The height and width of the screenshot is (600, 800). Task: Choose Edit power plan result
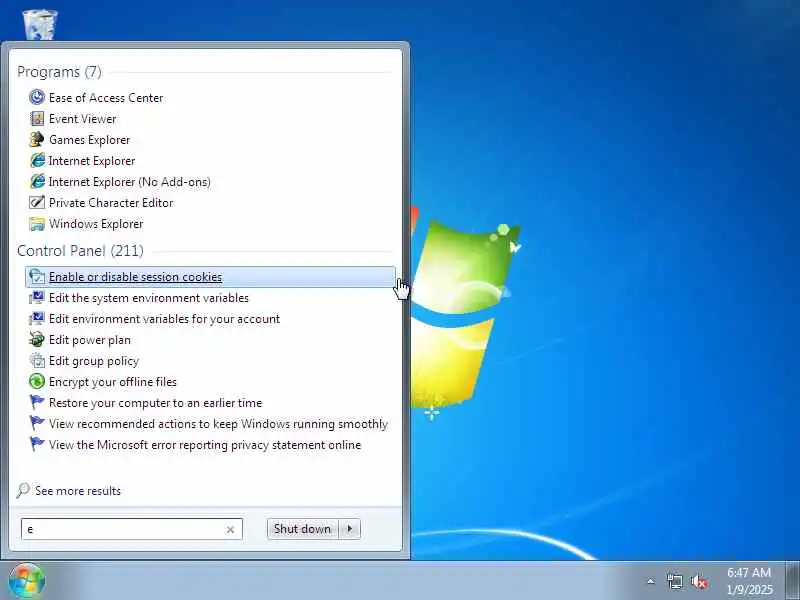pyautogui.click(x=90, y=340)
